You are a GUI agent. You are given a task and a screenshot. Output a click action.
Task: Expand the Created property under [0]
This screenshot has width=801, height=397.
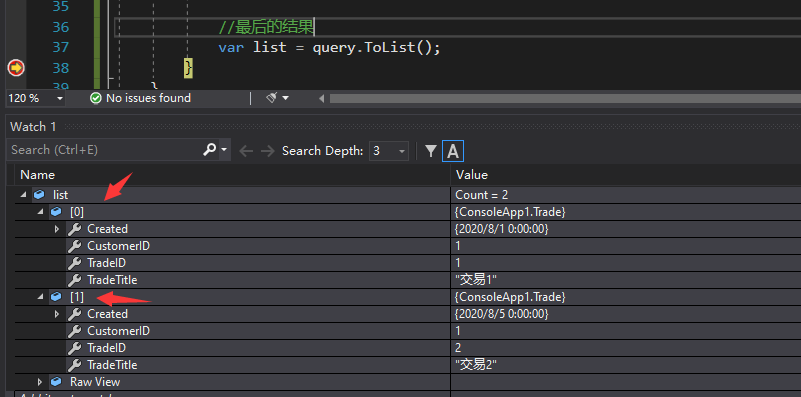pos(57,229)
